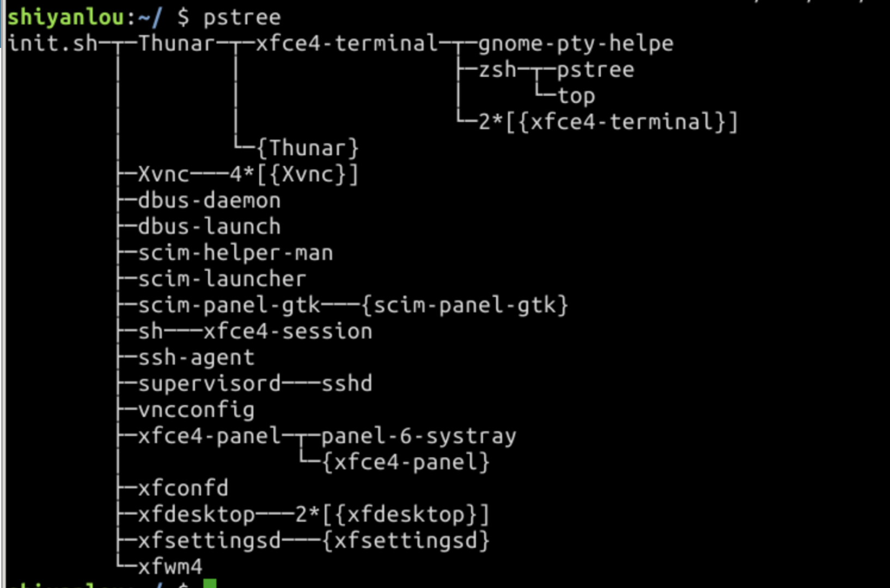Select the scim-helper-man entry
This screenshot has height=588, width=890.
(235, 253)
